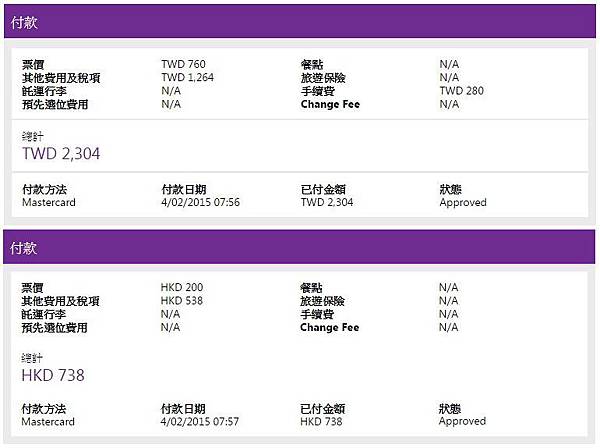Click the 4/02/2015 07:57 payment date
This screenshot has height=448, width=600.
(x=200, y=422)
